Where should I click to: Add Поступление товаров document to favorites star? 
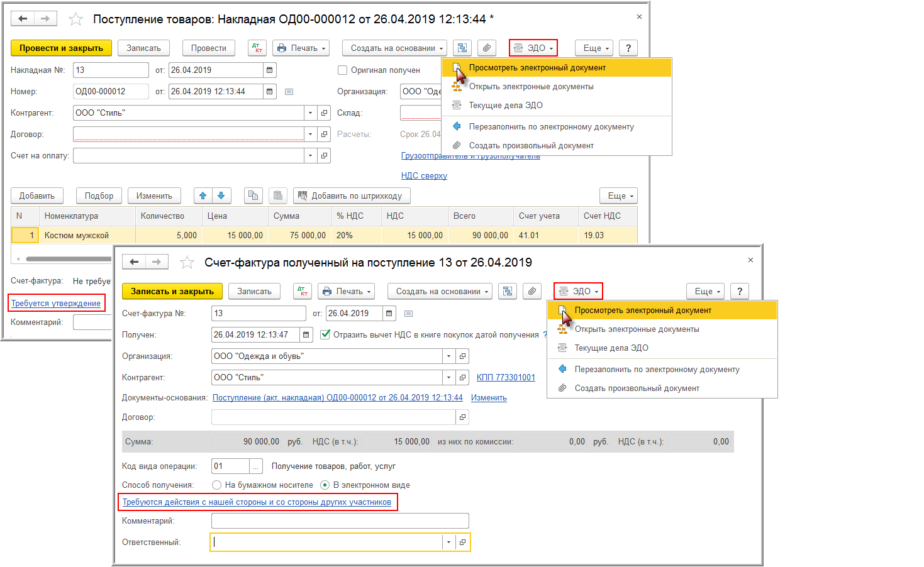(75, 19)
